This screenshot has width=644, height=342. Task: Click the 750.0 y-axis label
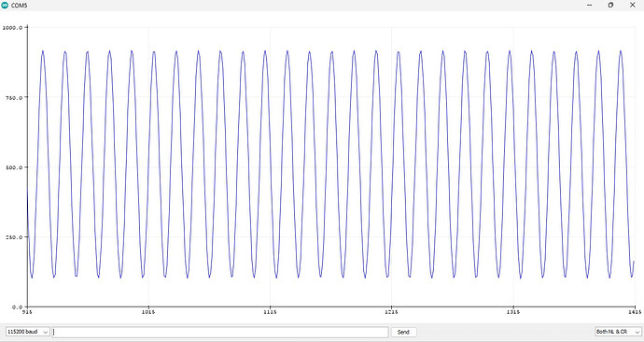pyautogui.click(x=14, y=97)
